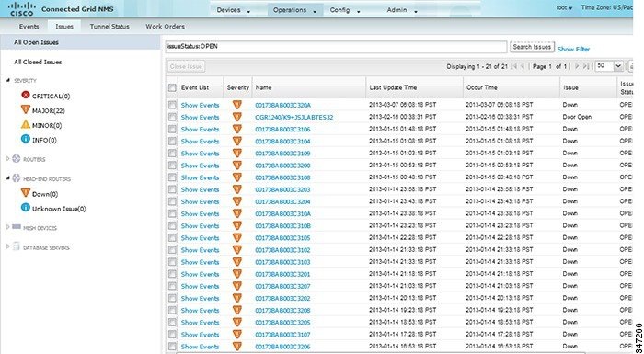Image resolution: width=644 pixels, height=354 pixels.
Task: Open device link 00173BAB003C3204
Action: [x=282, y=201]
